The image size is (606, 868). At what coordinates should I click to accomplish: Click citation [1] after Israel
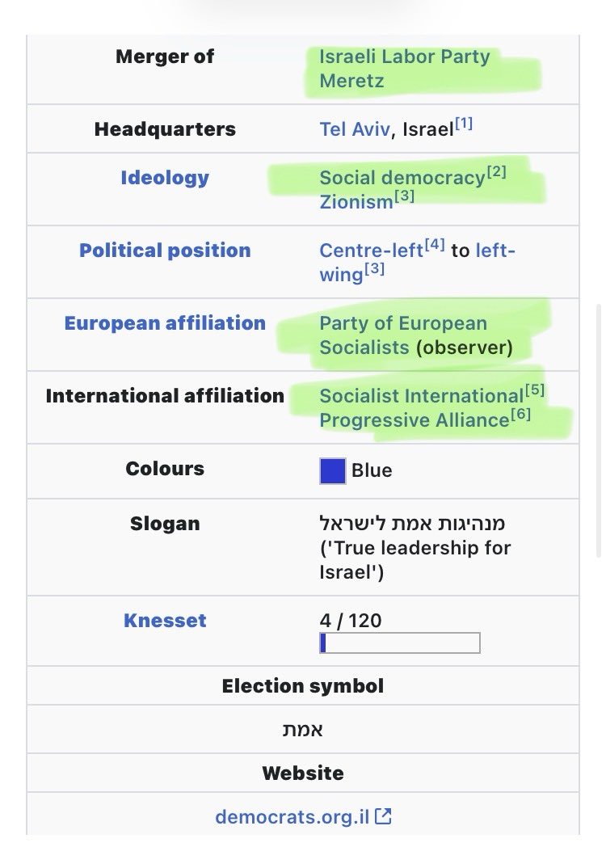click(x=464, y=123)
